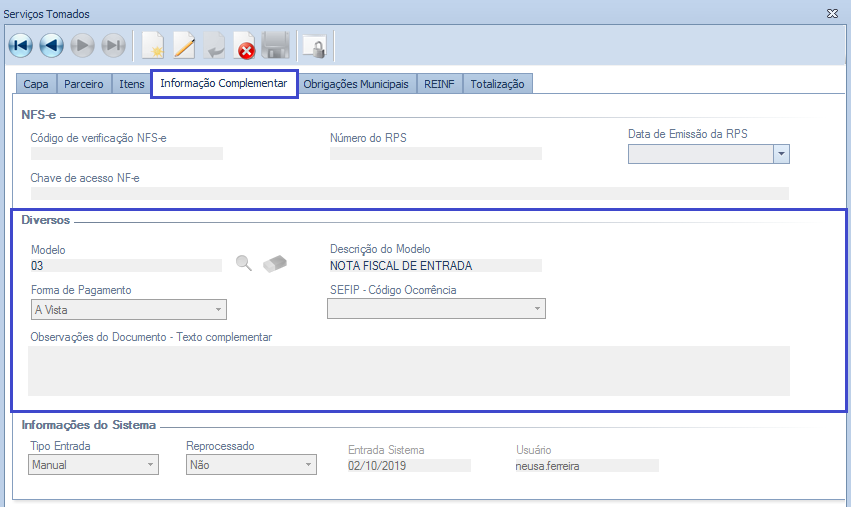
Task: Switch to the REINF tab
Action: coord(439,85)
